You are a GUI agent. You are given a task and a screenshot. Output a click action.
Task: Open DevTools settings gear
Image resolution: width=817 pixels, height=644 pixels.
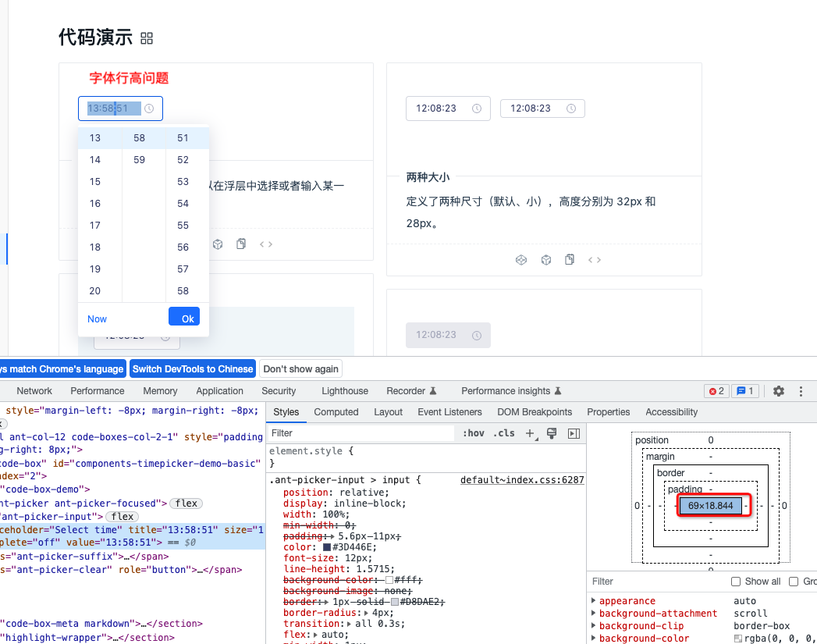[x=779, y=391]
